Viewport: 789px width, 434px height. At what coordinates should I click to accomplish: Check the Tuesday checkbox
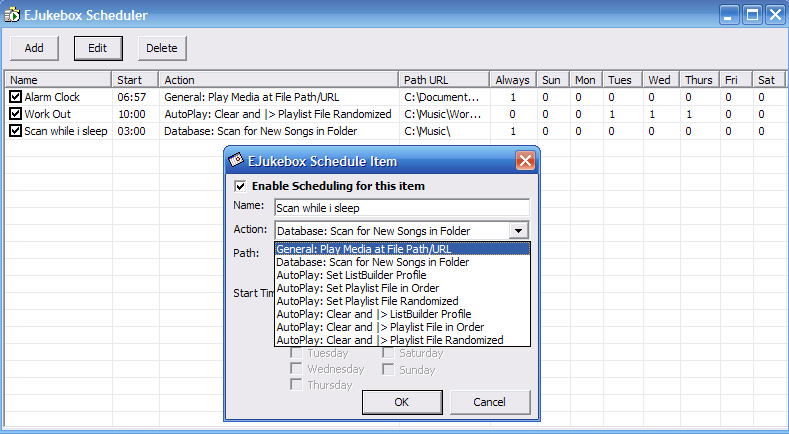tap(296, 353)
